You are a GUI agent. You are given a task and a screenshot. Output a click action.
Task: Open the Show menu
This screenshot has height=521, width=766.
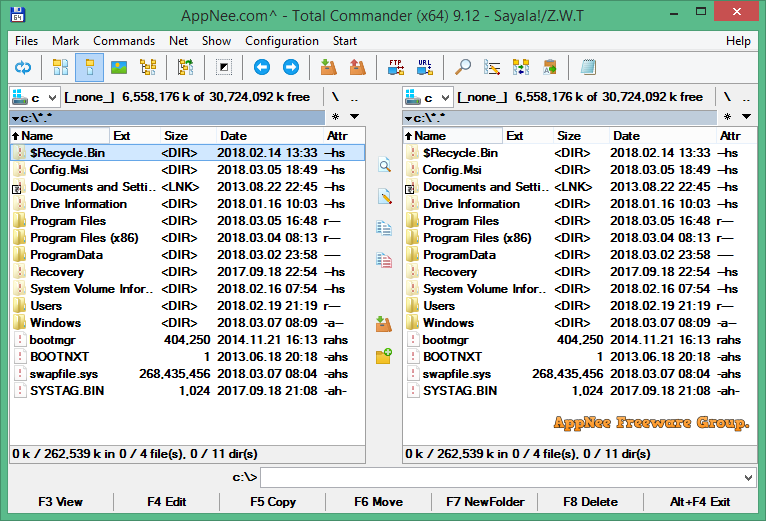[216, 41]
